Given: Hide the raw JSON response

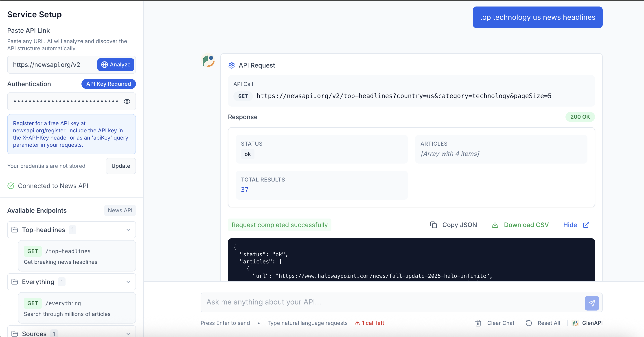Looking at the screenshot, I should [x=570, y=225].
